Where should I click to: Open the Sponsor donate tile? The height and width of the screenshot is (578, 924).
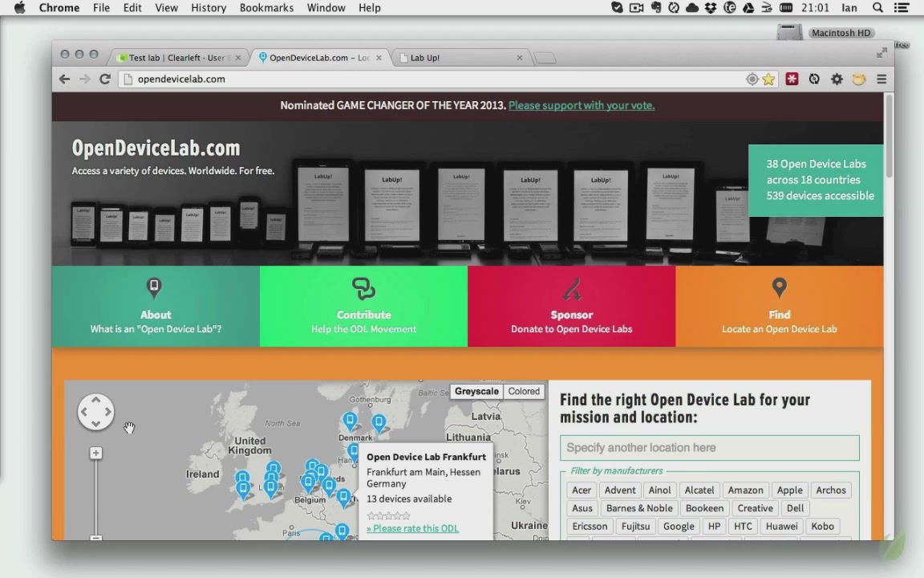pyautogui.click(x=572, y=306)
